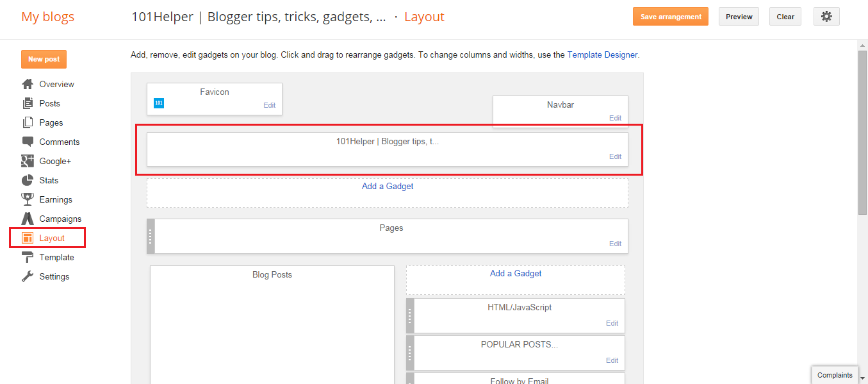Click the HTML/JavaScript gadget title

pos(520,307)
